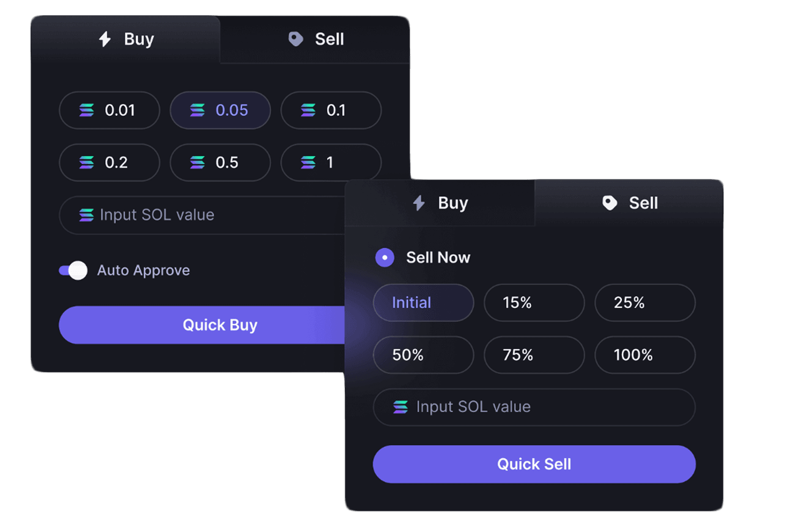The width and height of the screenshot is (812, 532).
Task: Pick the 1 SOL preset amount
Action: point(331,162)
